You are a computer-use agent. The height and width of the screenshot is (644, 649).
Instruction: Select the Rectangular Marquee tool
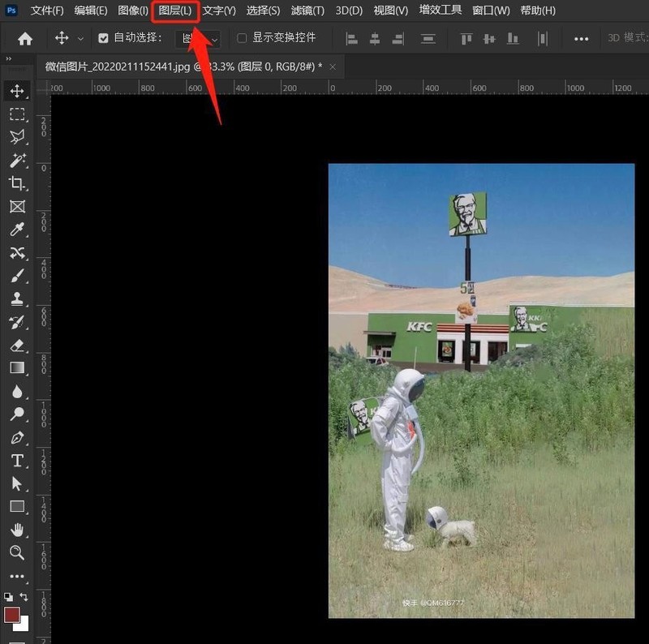click(17, 114)
